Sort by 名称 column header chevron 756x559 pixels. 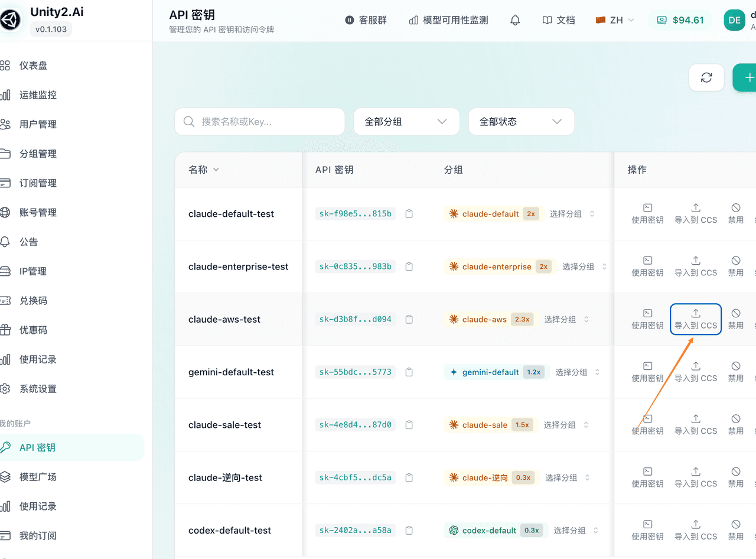point(216,170)
